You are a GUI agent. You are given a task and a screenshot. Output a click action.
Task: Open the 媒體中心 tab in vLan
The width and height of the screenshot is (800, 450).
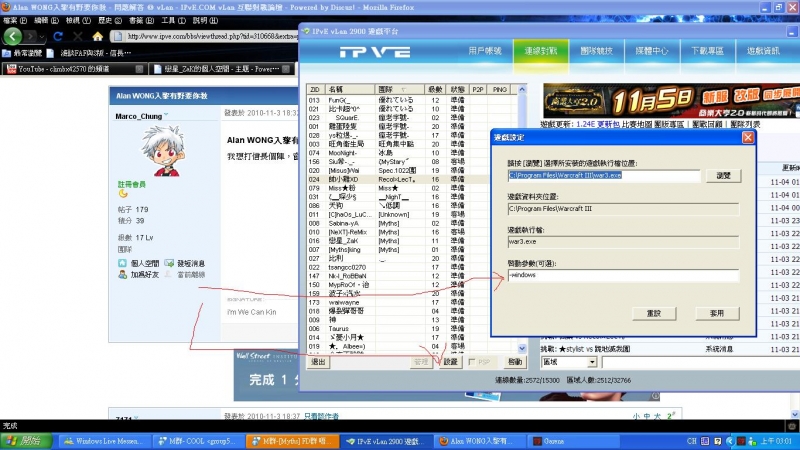[652, 51]
